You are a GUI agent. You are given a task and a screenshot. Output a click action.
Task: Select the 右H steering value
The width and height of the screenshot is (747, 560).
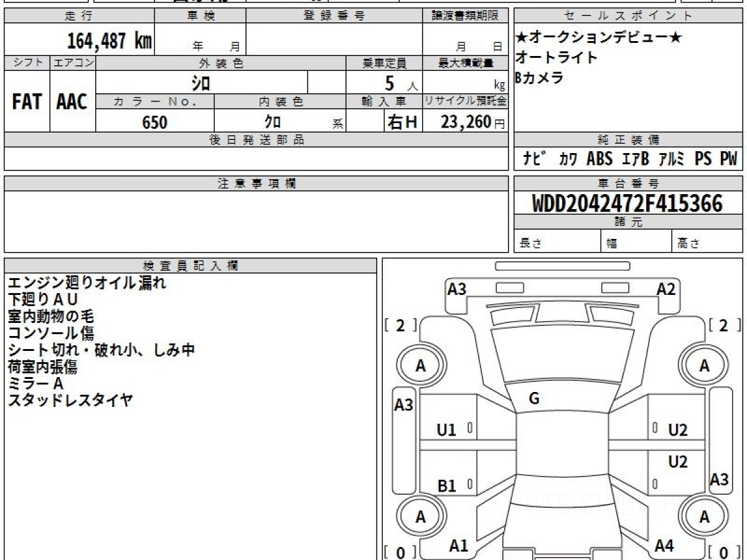[x=402, y=122]
